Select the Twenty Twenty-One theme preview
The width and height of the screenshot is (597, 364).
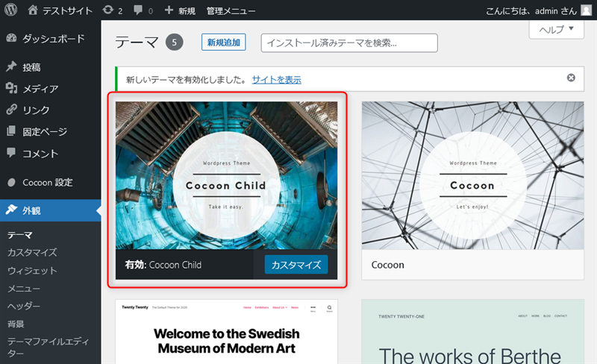tap(472, 332)
